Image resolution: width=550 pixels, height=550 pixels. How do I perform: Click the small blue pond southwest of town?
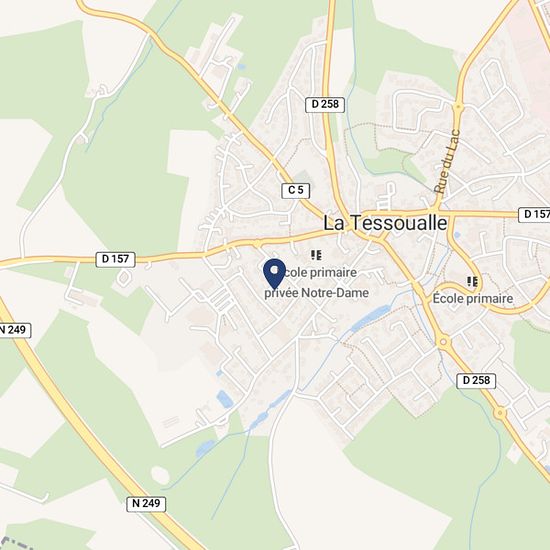click(224, 399)
